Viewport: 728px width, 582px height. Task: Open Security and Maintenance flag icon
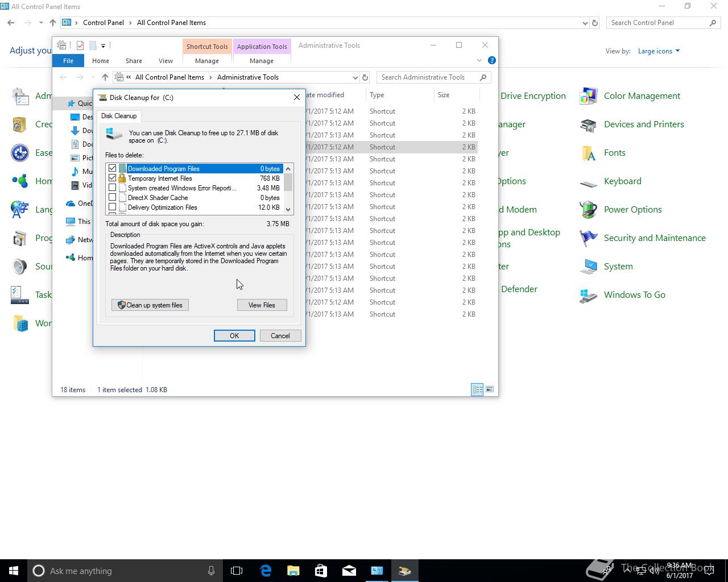click(x=588, y=238)
